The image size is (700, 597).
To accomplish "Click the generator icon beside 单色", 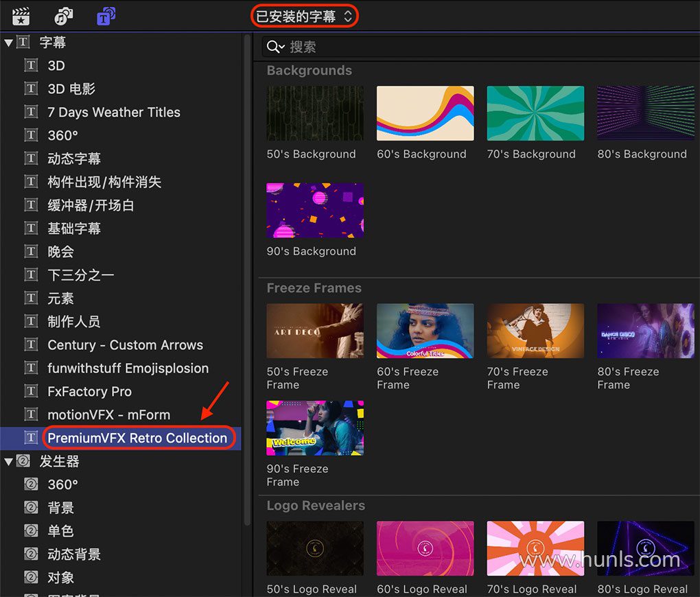I will pos(31,531).
